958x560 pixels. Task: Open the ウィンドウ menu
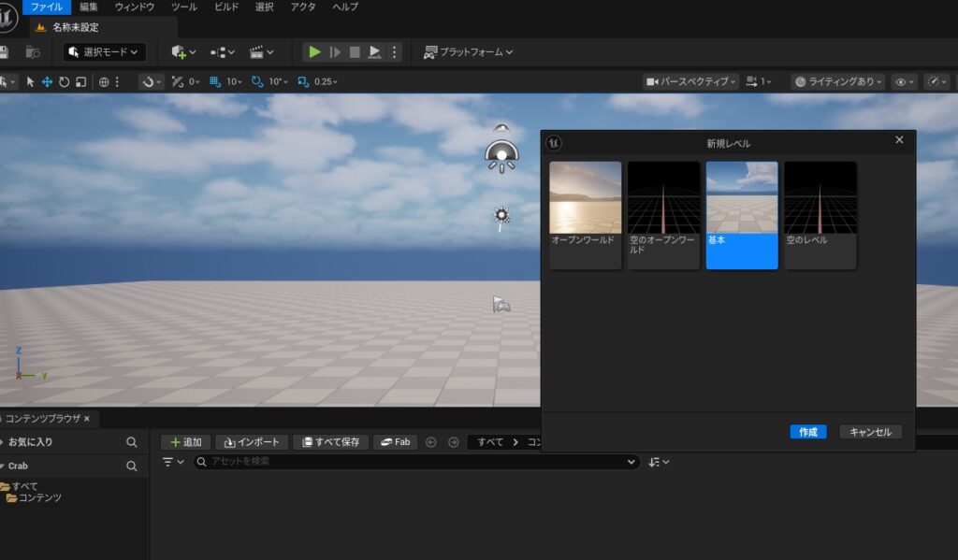[134, 7]
